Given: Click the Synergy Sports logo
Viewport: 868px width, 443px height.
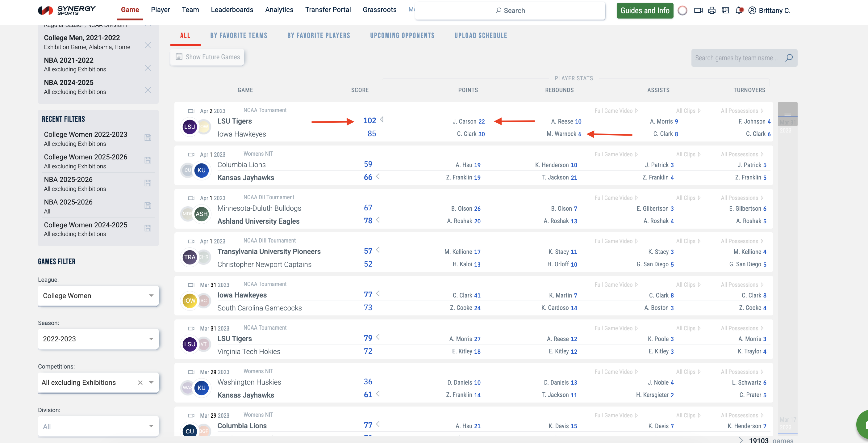Looking at the screenshot, I should (x=67, y=10).
